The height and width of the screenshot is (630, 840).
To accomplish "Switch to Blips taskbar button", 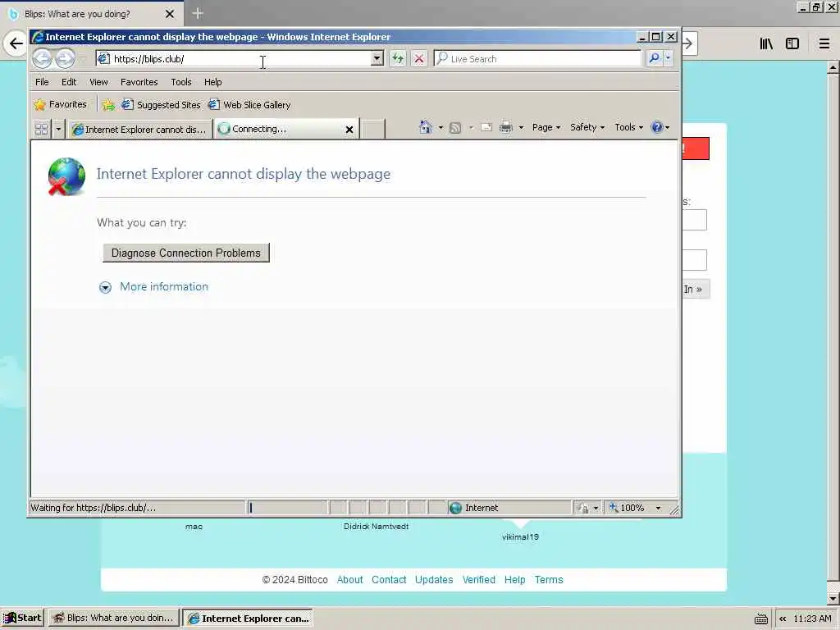I will pos(113,618).
